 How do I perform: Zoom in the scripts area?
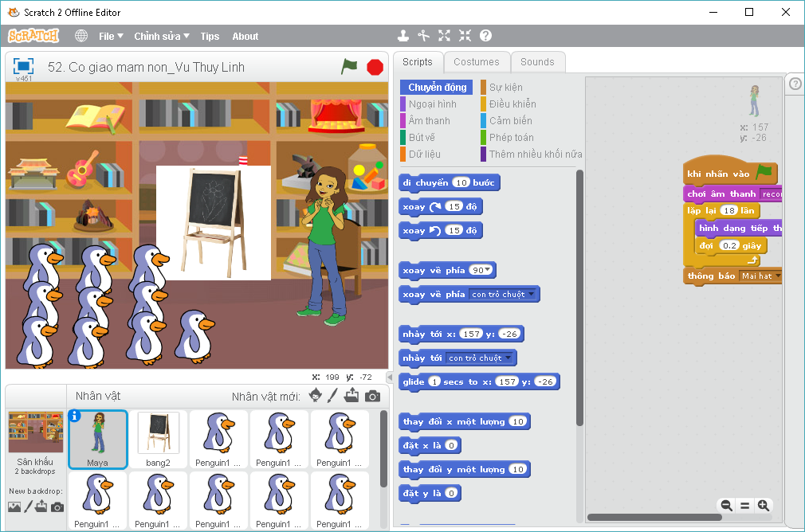tap(764, 505)
